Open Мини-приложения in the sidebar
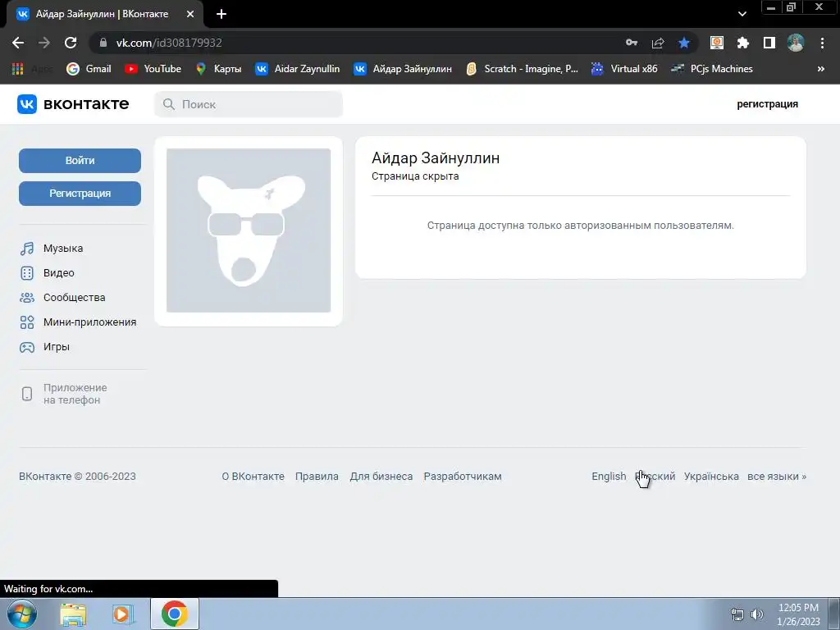840x630 pixels. pyautogui.click(x=78, y=322)
